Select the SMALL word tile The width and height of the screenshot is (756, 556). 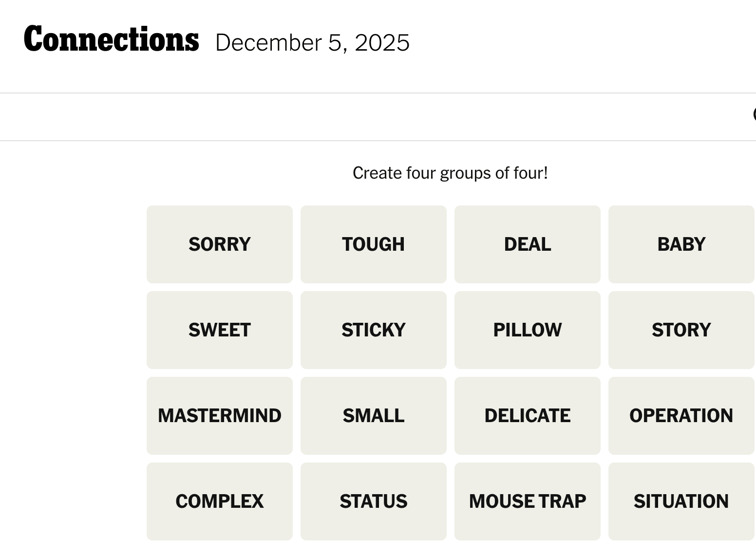click(373, 415)
